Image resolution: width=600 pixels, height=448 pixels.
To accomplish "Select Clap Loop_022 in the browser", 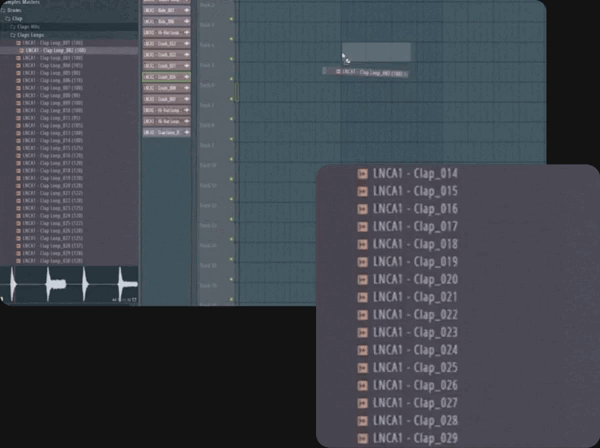I will click(x=52, y=201).
